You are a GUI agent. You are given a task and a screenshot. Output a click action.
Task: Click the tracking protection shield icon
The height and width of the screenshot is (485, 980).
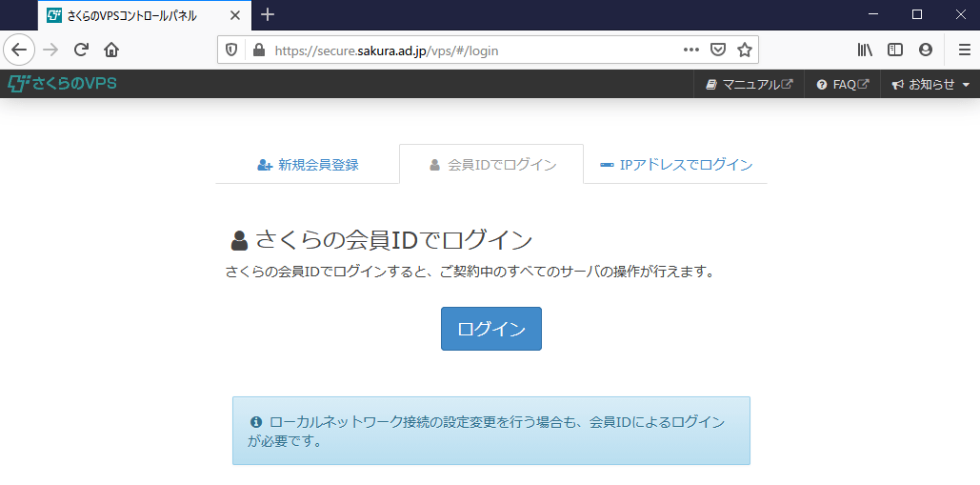pos(231,50)
